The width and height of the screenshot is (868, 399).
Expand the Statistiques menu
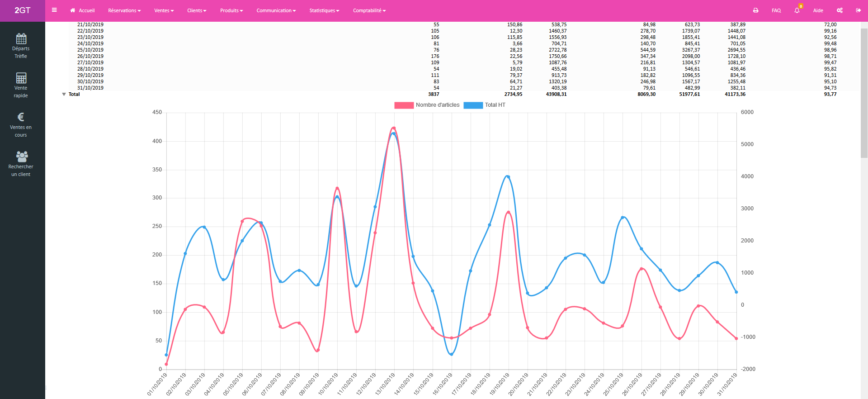click(324, 10)
